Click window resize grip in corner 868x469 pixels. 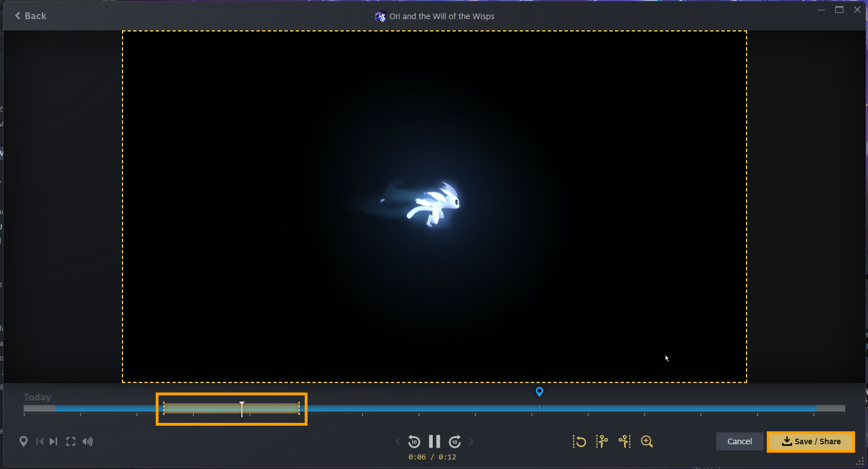pos(860,462)
